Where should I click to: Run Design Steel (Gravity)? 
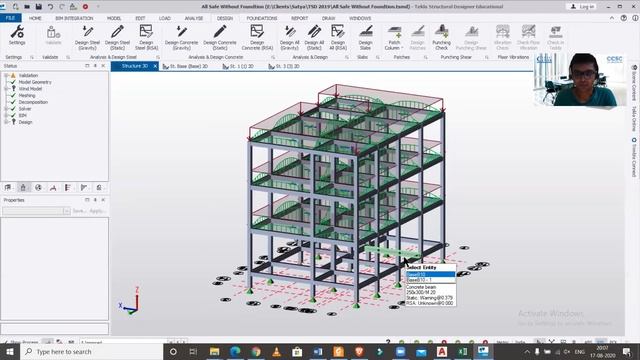[87, 37]
